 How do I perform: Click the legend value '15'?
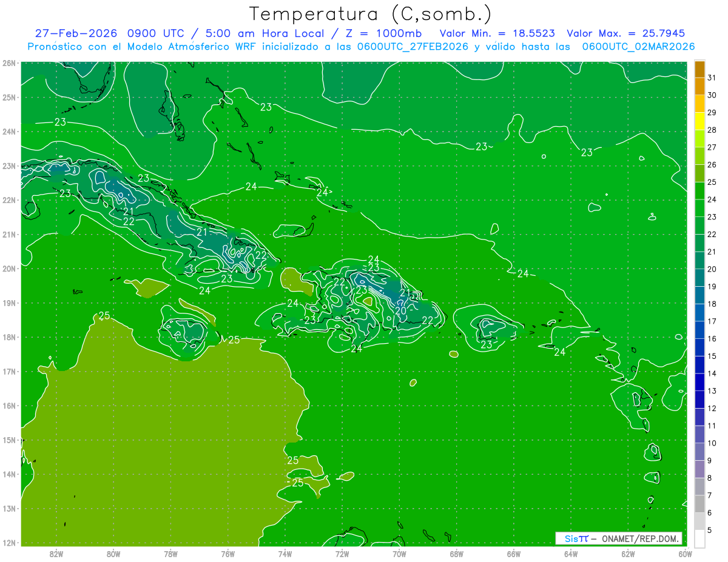click(712, 356)
